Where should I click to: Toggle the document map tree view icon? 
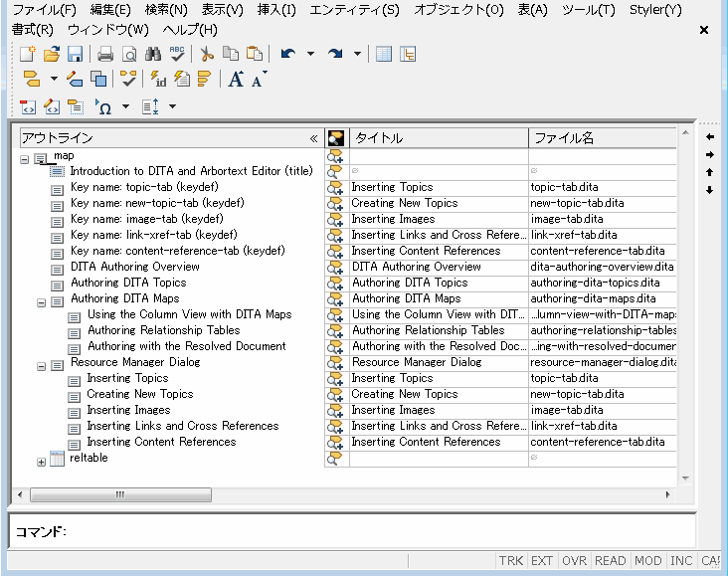[408, 54]
